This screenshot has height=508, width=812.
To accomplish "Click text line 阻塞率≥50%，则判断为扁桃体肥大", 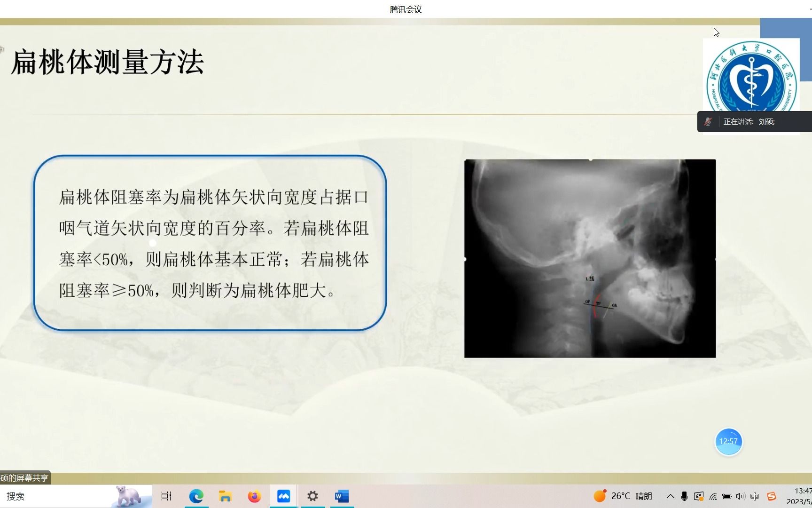I will pyautogui.click(x=193, y=291).
